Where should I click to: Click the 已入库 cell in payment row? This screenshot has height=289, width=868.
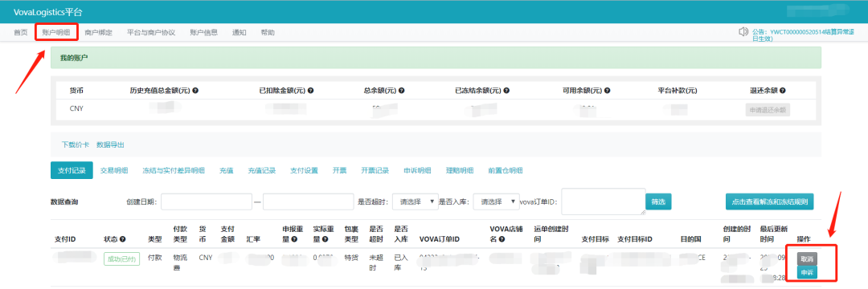(x=401, y=262)
